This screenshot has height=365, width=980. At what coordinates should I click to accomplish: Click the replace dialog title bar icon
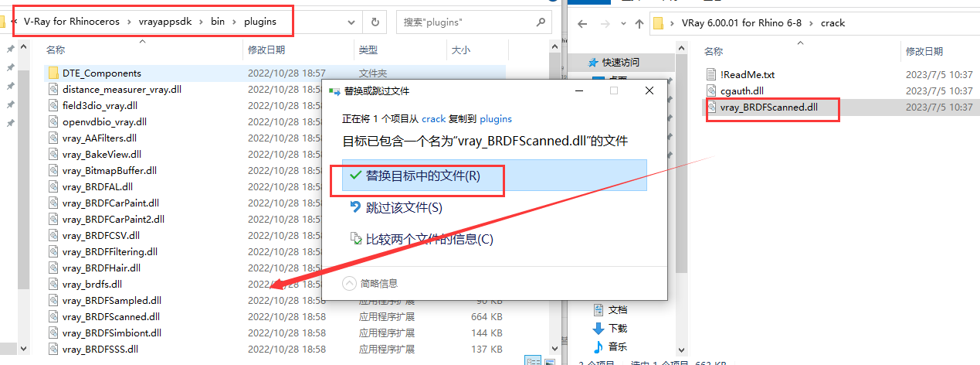pyautogui.click(x=334, y=90)
